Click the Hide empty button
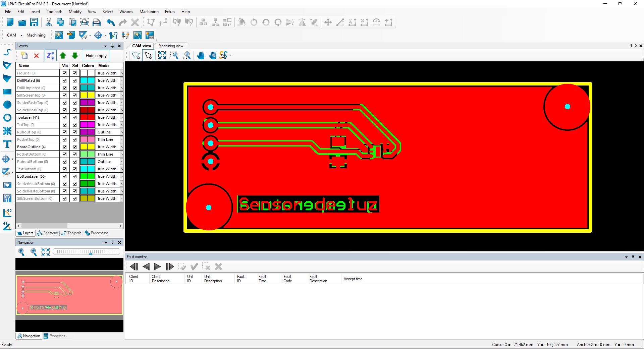644x349 pixels. (x=96, y=56)
